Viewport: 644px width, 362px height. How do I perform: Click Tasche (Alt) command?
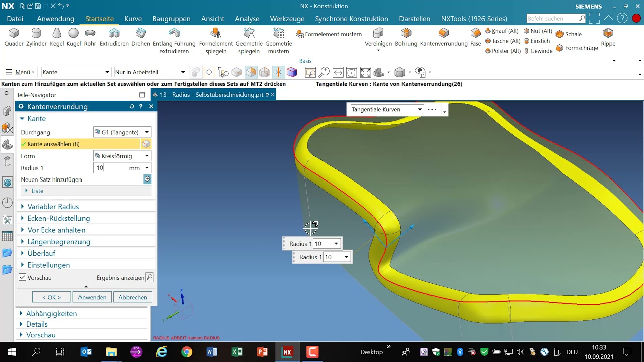click(503, 41)
